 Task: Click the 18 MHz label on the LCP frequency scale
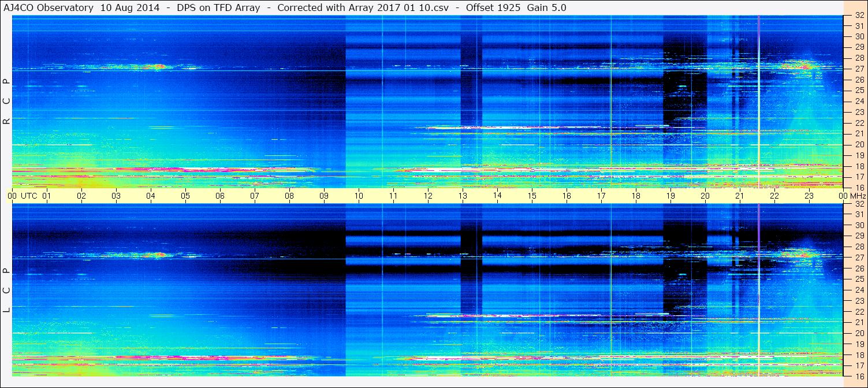pyautogui.click(x=859, y=355)
